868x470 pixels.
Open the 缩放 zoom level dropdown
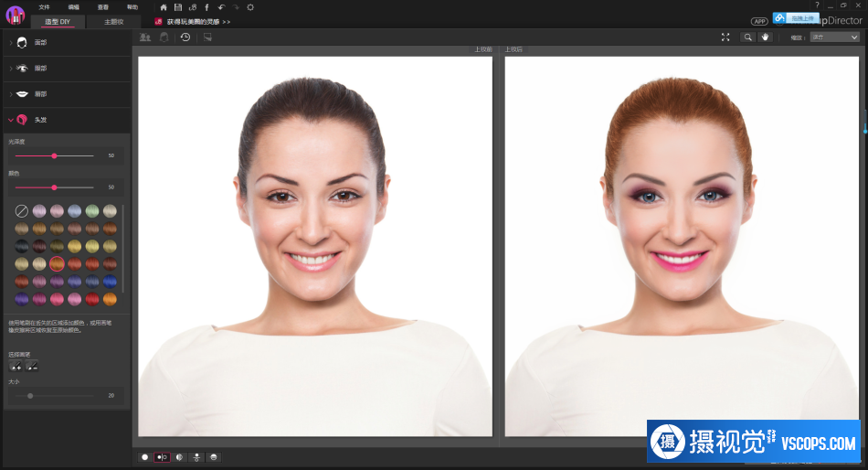(834, 37)
